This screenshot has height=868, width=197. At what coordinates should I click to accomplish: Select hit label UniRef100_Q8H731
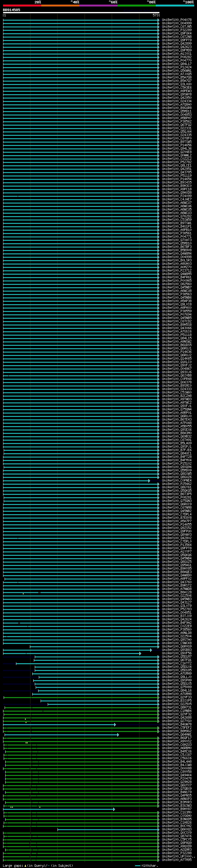click(177, 707)
